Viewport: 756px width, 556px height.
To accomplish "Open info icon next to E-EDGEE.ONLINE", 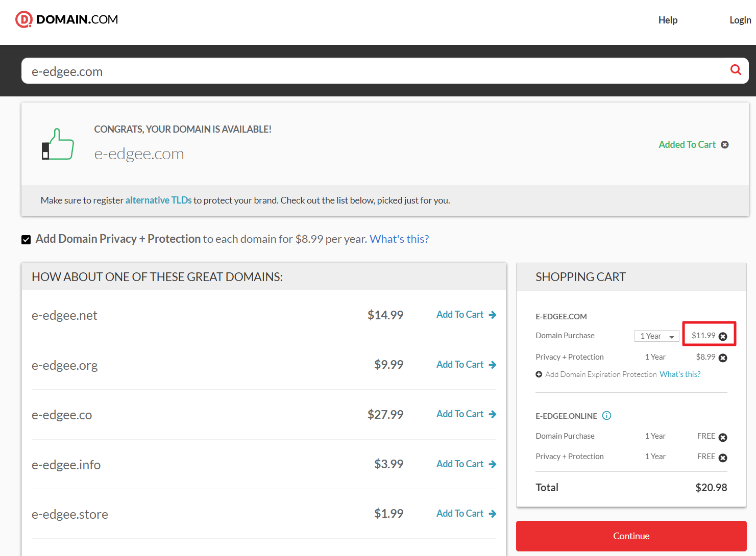I will [x=606, y=415].
